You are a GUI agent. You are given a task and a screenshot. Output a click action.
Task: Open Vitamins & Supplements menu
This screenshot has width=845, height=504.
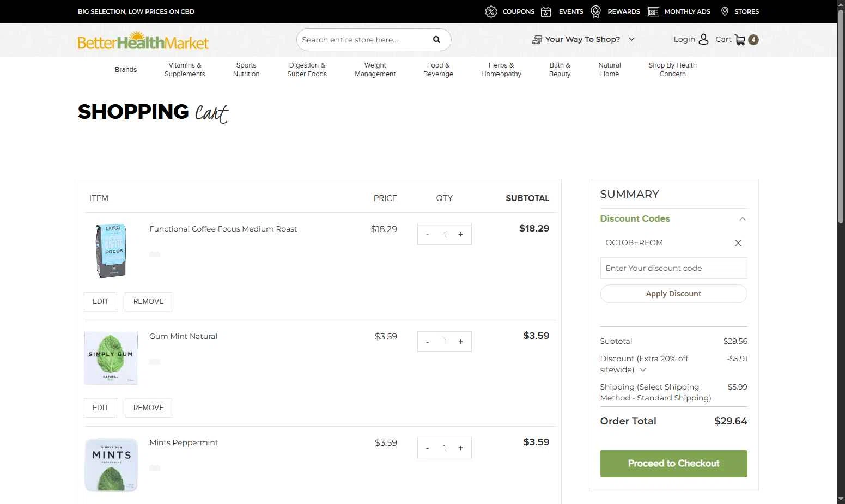[185, 70]
